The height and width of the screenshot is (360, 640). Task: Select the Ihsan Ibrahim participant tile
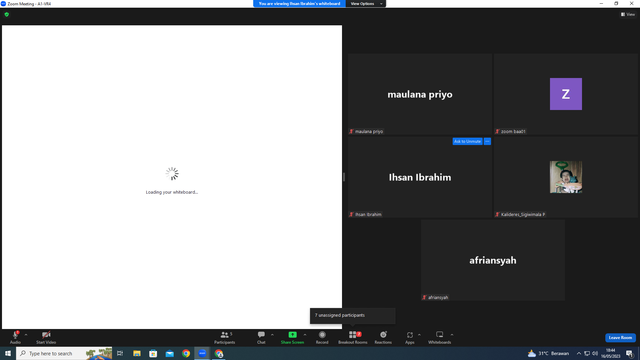420,177
